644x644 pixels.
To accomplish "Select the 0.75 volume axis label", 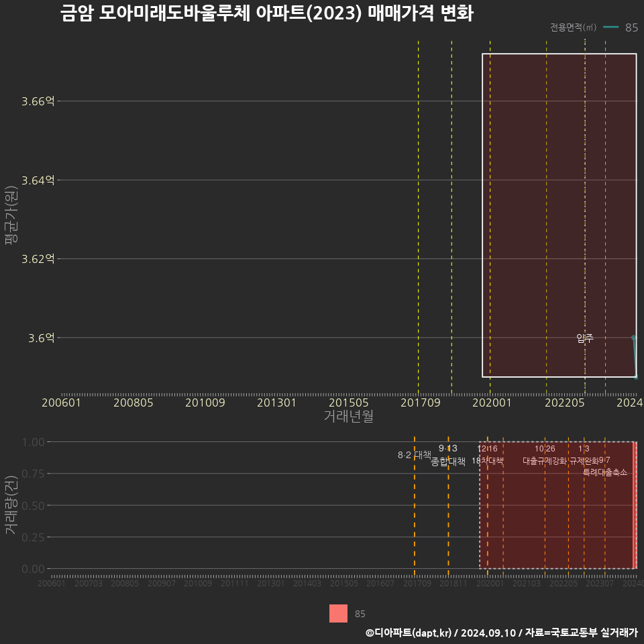I will tap(34, 474).
